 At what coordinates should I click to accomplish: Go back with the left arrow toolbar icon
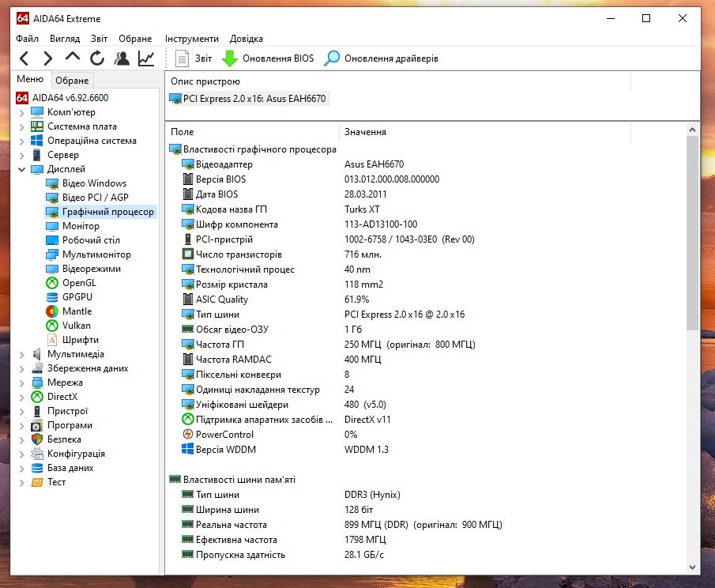click(24, 58)
